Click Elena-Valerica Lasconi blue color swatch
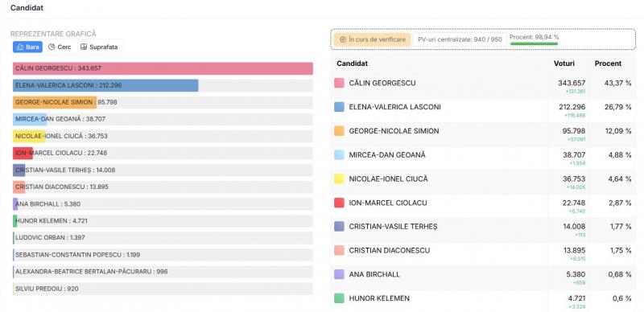The image size is (644, 312). click(x=339, y=107)
